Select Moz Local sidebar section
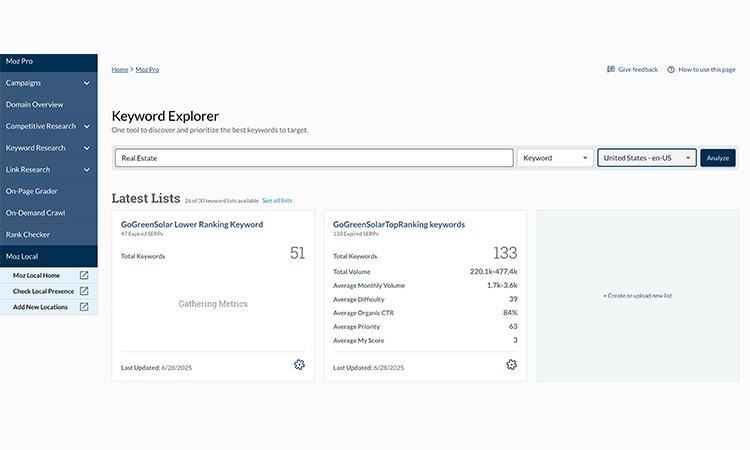This screenshot has height=450, width=750. tap(49, 256)
